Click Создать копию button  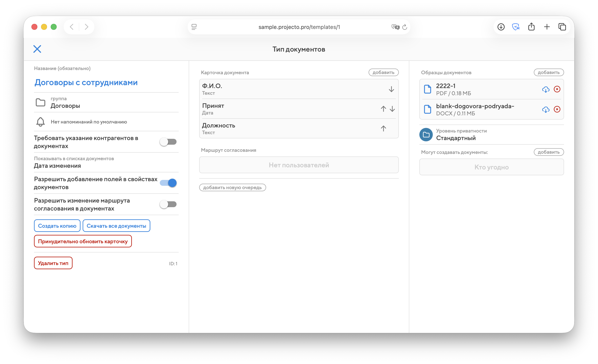click(x=57, y=226)
